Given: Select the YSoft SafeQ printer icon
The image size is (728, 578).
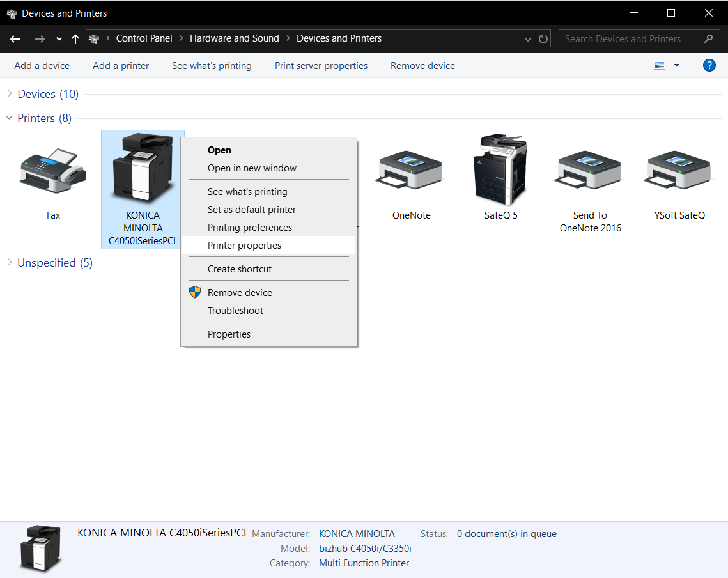Looking at the screenshot, I should click(678, 169).
